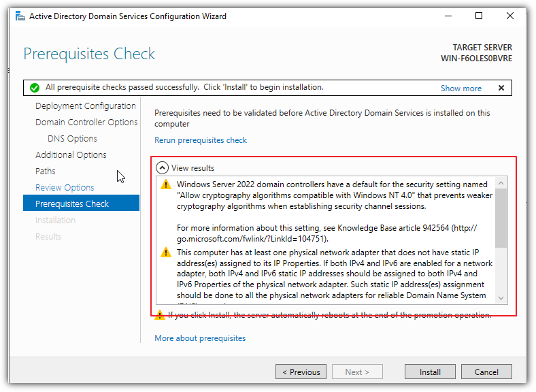This screenshot has height=392, width=536.
Task: Click the Install button
Action: click(430, 372)
